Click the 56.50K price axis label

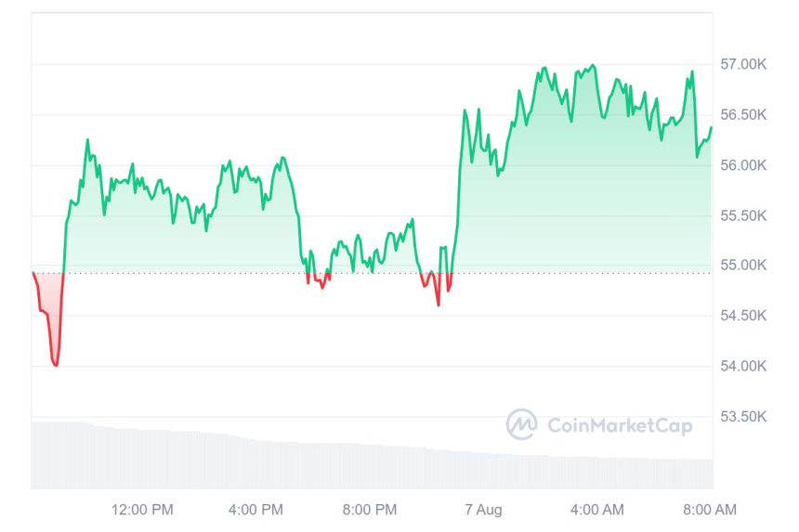pos(743,114)
